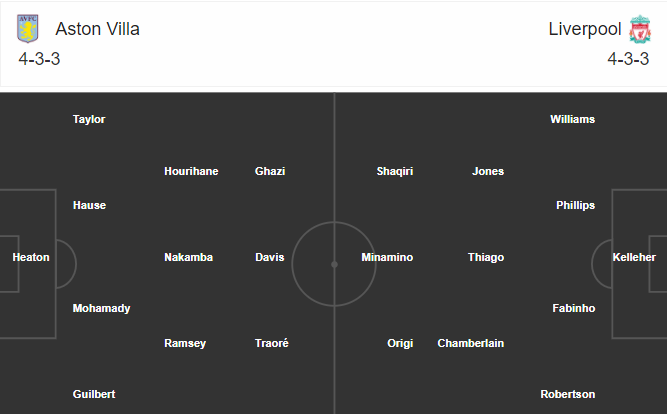Select Villa midfielder Hourihane
667x414 pixels.
(x=191, y=171)
